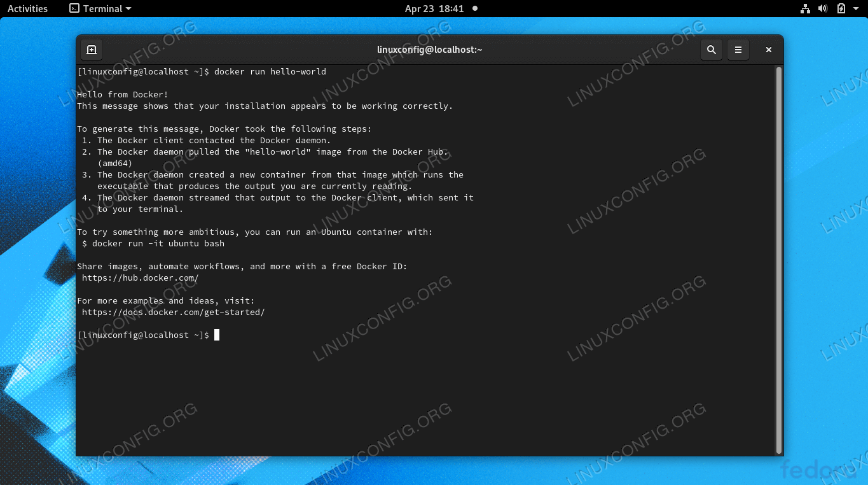Screen dimensions: 868x485
Task: Click the window title linuxconfig@localhost:~
Action: (x=430, y=50)
